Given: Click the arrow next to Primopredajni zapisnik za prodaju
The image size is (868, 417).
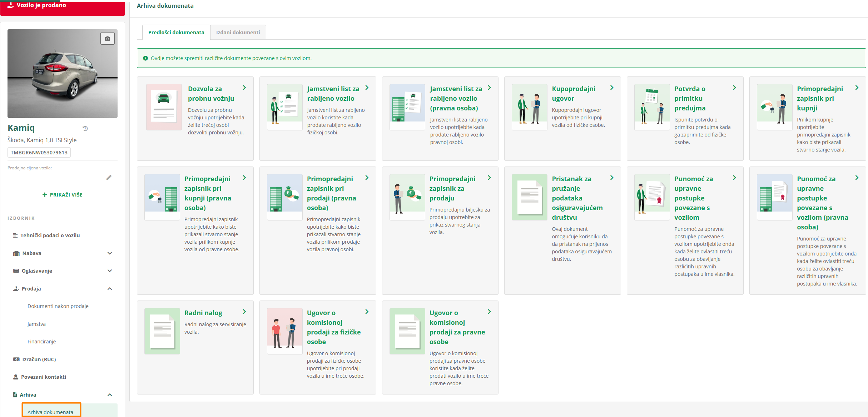Looking at the screenshot, I should tap(489, 178).
